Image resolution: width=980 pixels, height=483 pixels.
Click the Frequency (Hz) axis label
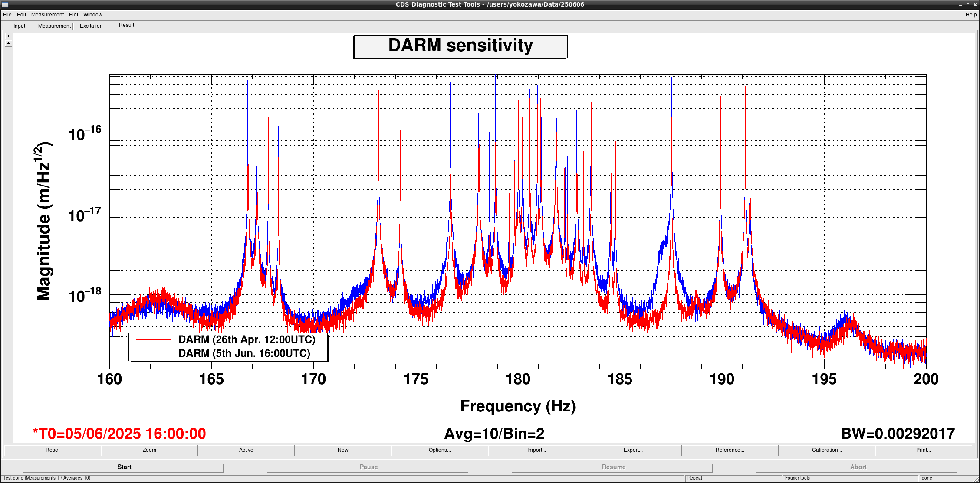pos(518,406)
